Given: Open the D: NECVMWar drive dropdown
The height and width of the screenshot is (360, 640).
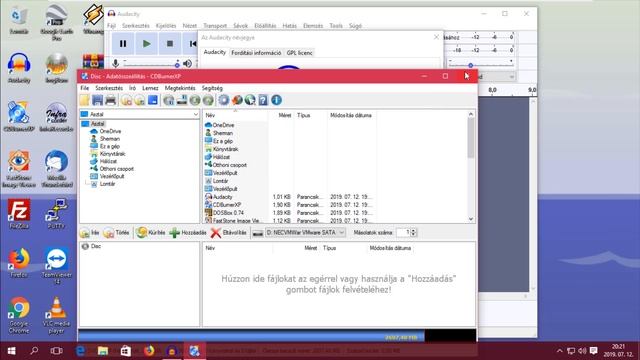Looking at the screenshot, I should tap(342, 233).
